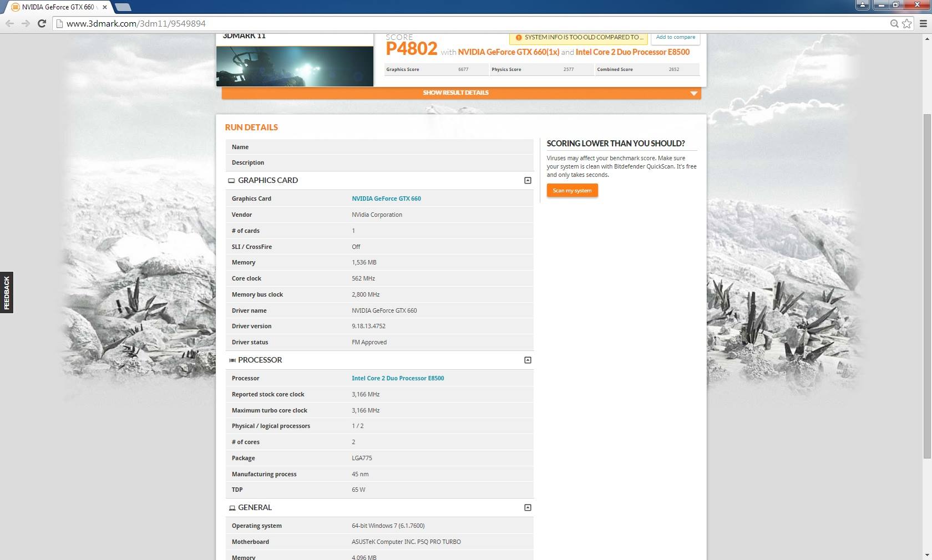Click the Driver status value FM Approved
The height and width of the screenshot is (560, 932).
pos(369,342)
